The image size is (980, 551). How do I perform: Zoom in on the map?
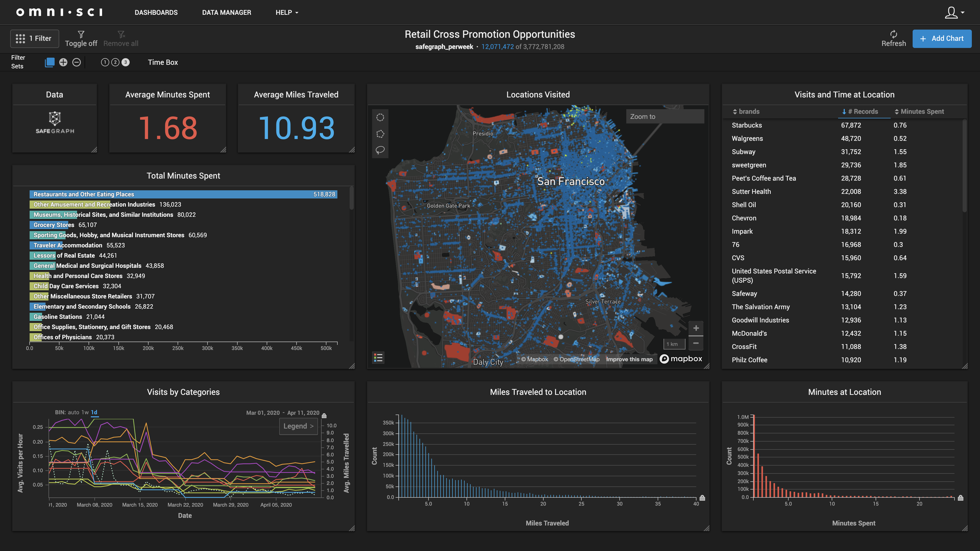[x=696, y=328]
